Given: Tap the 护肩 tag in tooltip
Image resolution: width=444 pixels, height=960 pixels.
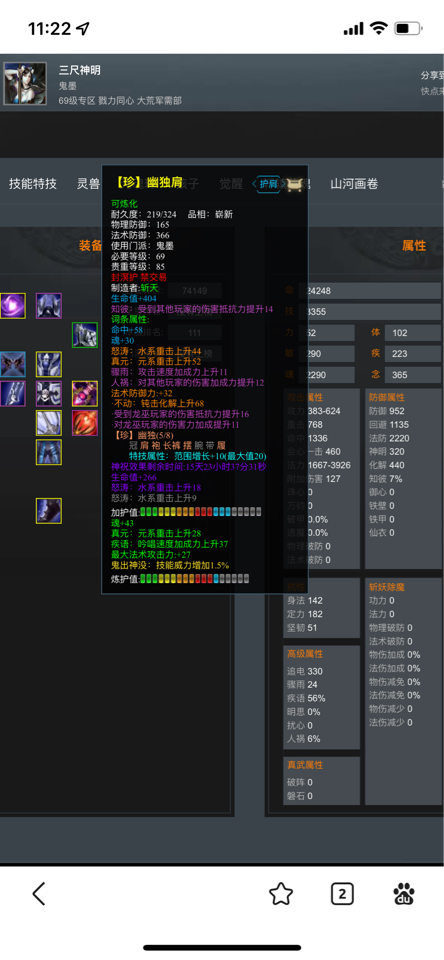Looking at the screenshot, I should (x=268, y=184).
